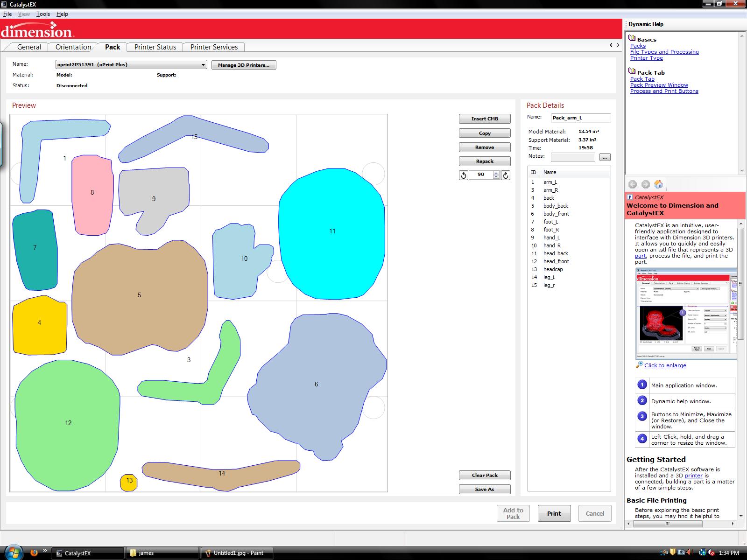Select the leg_r row in the pack list

click(x=569, y=285)
